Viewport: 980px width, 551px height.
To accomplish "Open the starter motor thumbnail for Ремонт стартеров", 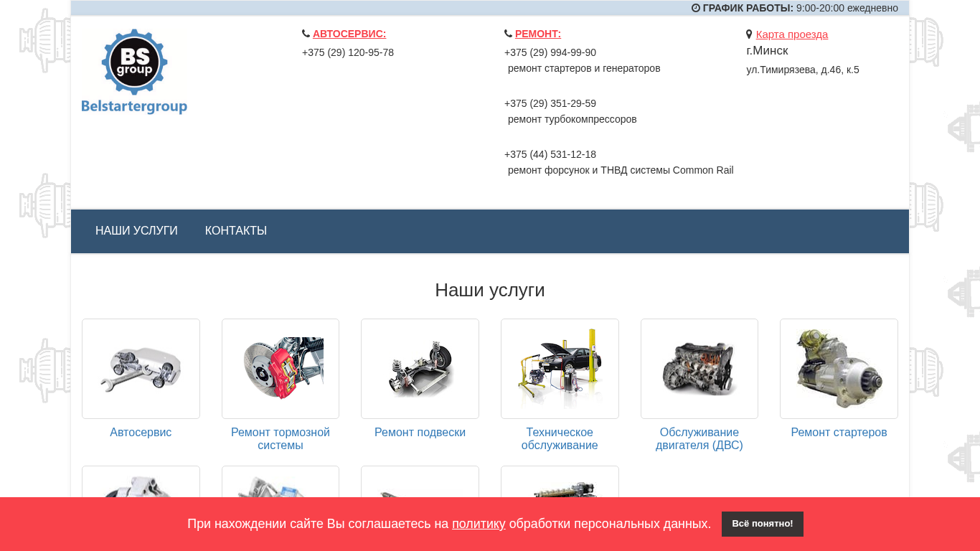I will coord(839,369).
